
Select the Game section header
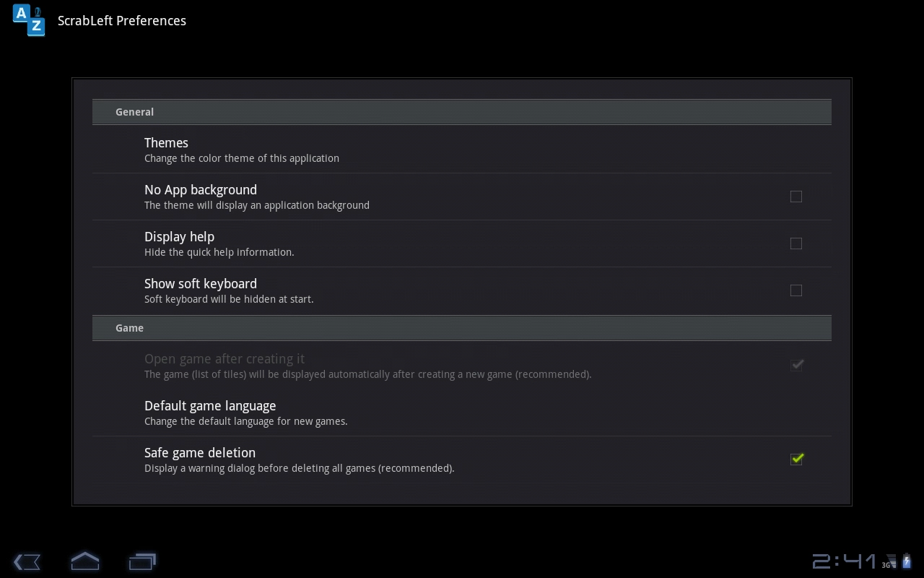pyautogui.click(x=462, y=328)
